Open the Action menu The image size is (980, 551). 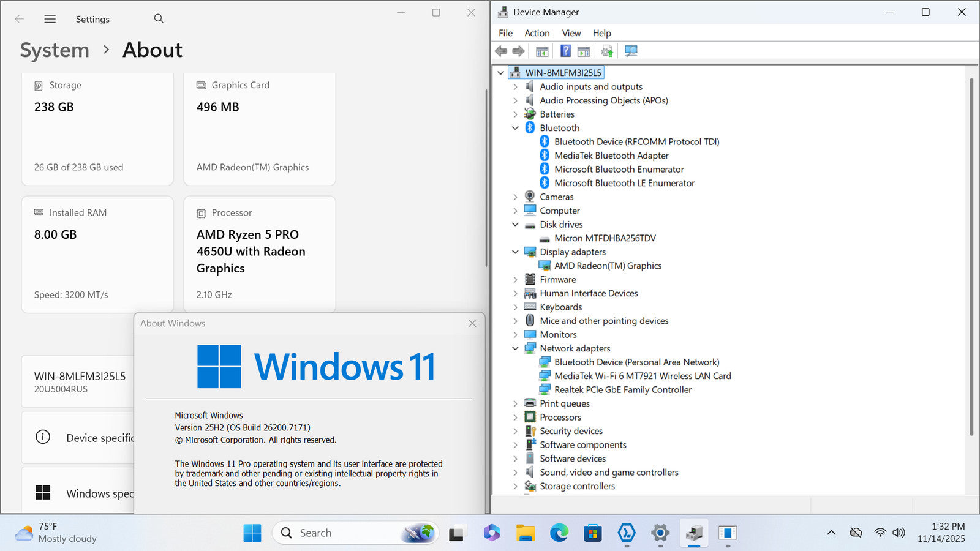point(537,33)
